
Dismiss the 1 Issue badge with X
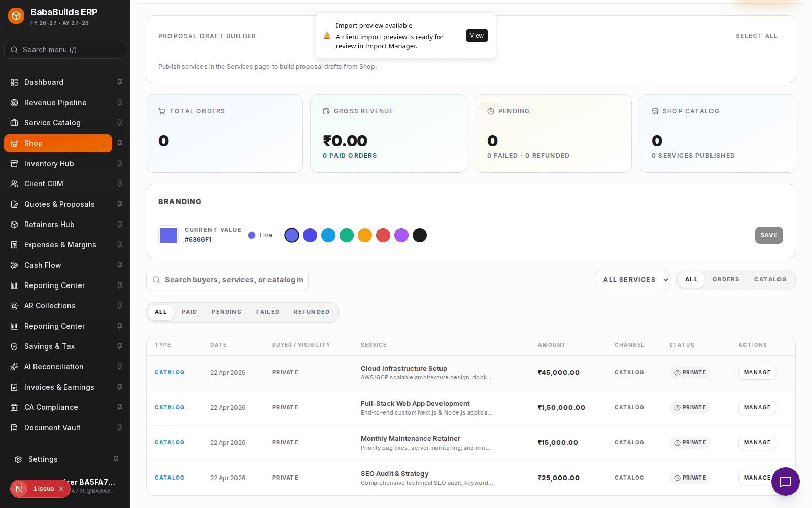tap(61, 489)
